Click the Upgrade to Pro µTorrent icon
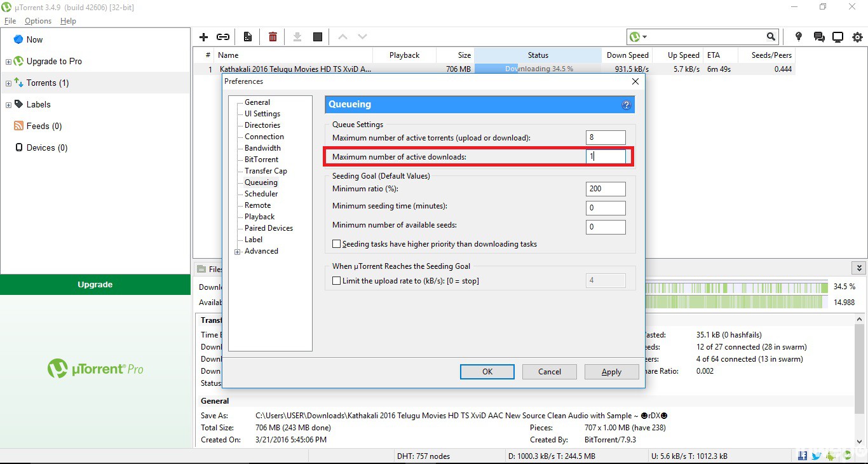This screenshot has width=868, height=464. pos(18,61)
